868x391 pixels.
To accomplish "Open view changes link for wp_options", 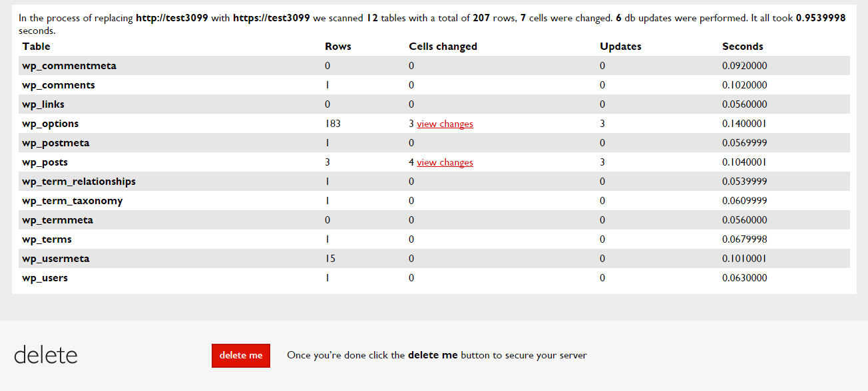I will tap(445, 124).
